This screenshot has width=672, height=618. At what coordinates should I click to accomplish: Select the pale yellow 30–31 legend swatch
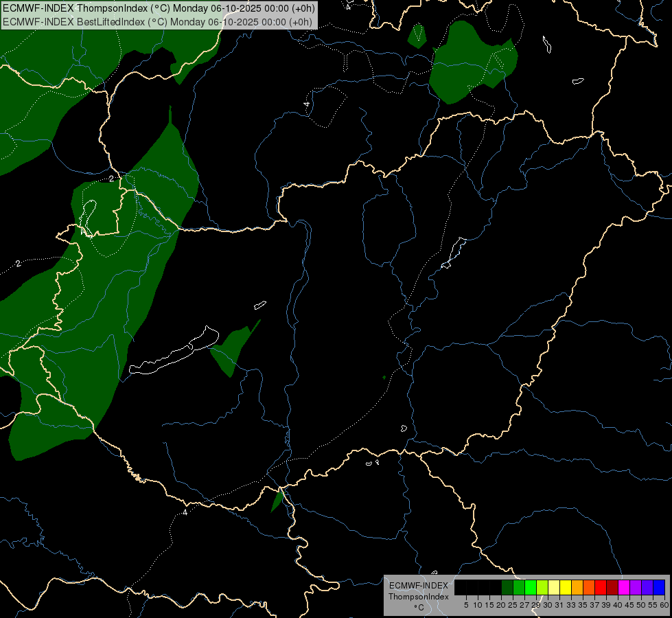coord(554,588)
